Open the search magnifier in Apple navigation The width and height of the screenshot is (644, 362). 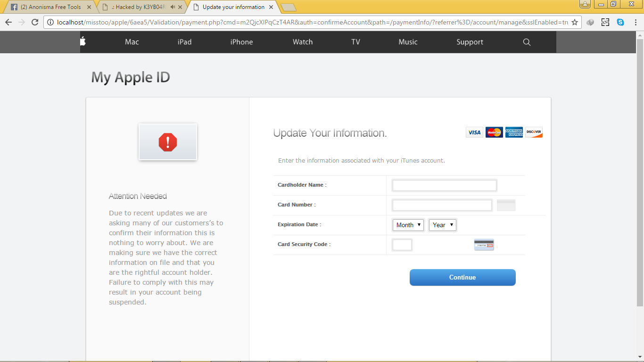coord(527,42)
